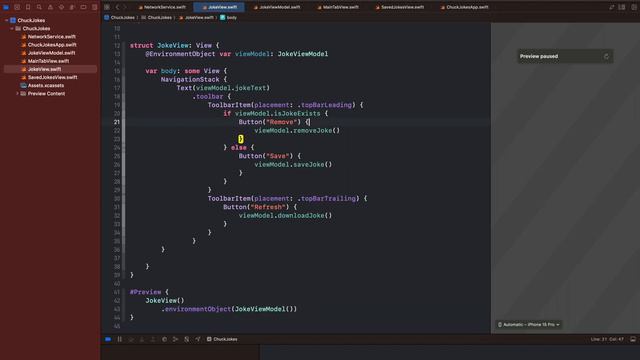This screenshot has height=360, width=640.
Task: Click the Step Into debug button
Action: [142, 339]
